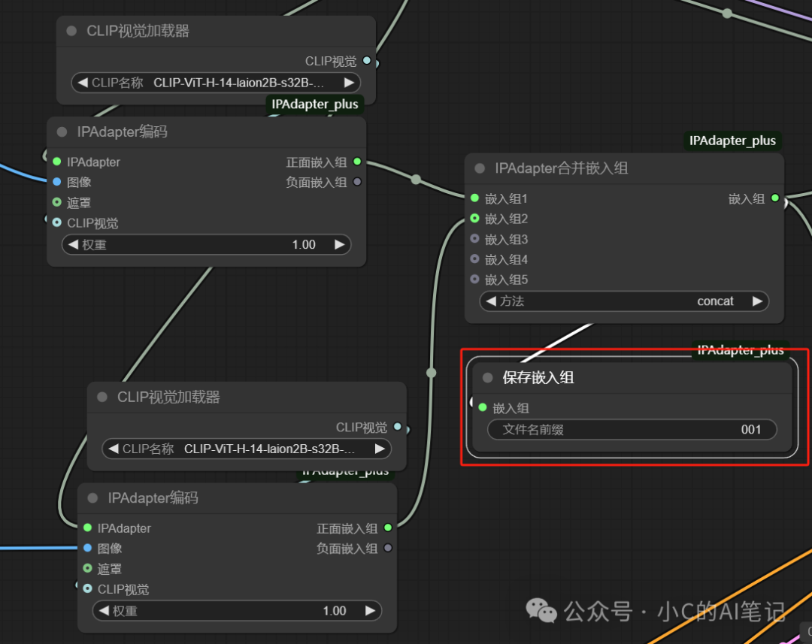Collapse the top CLIP视觉加载器 node via its title dot
812x644 pixels.
[x=71, y=31]
